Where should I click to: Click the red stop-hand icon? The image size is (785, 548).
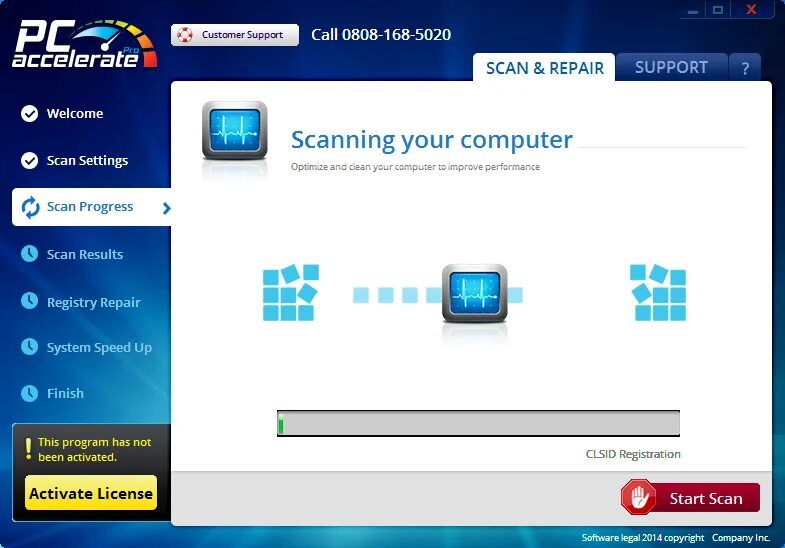click(x=638, y=497)
